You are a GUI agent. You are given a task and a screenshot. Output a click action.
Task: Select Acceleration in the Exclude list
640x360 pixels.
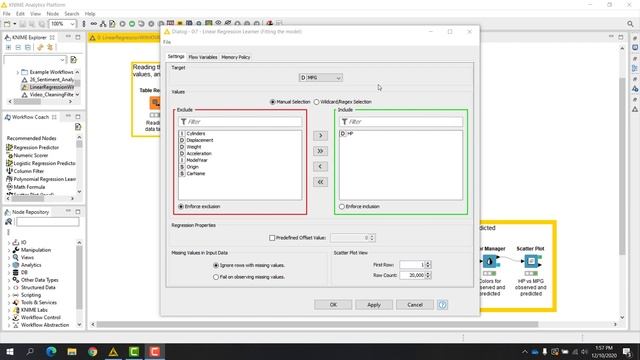click(199, 153)
